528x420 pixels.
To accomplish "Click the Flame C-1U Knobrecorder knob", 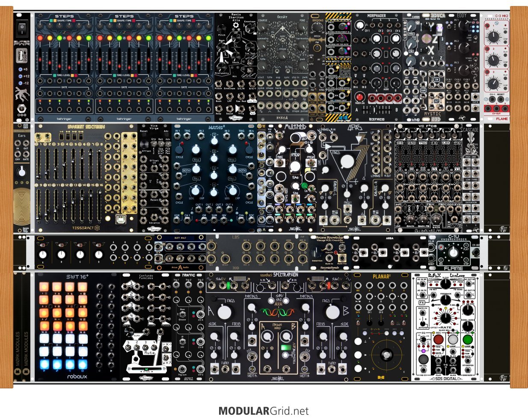I will tap(454, 253).
